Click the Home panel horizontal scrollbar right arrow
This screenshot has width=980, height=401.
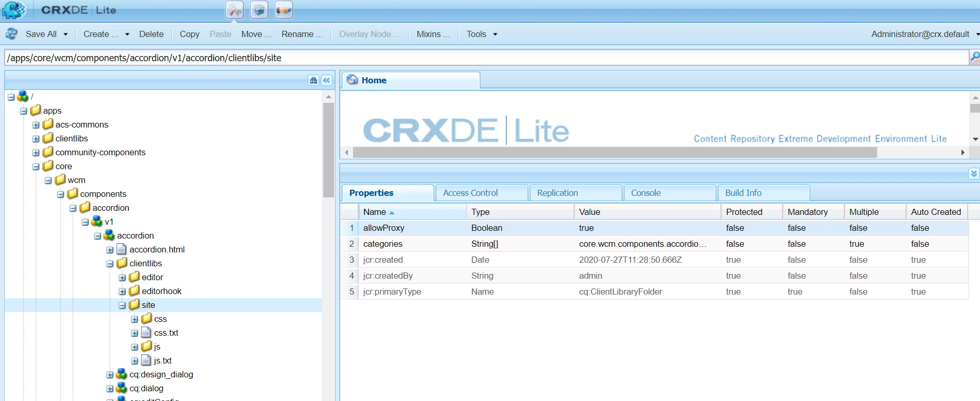click(963, 152)
